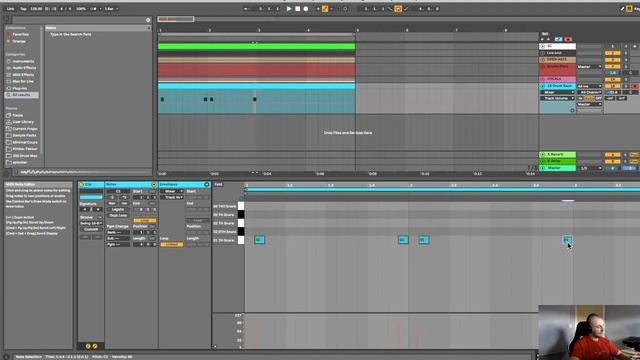The image size is (640, 360).
Task: Toggle the red Automation Mode icon
Action: (568, 39)
